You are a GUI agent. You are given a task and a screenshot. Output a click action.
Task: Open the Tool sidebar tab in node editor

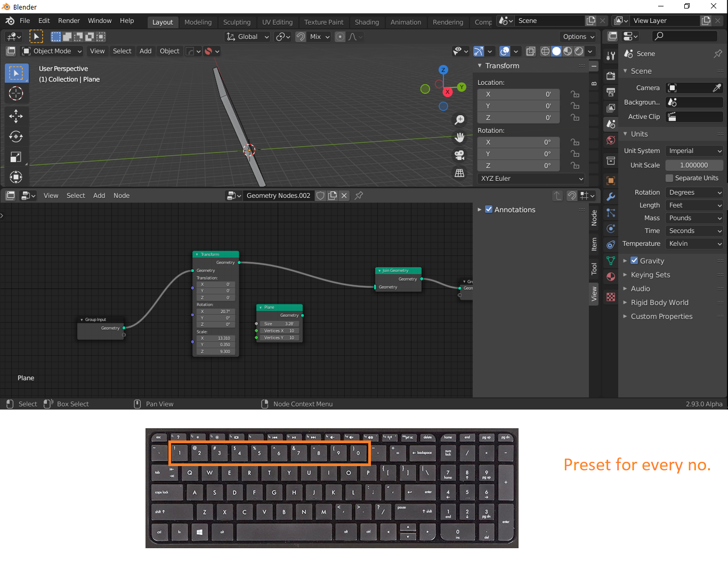click(594, 269)
